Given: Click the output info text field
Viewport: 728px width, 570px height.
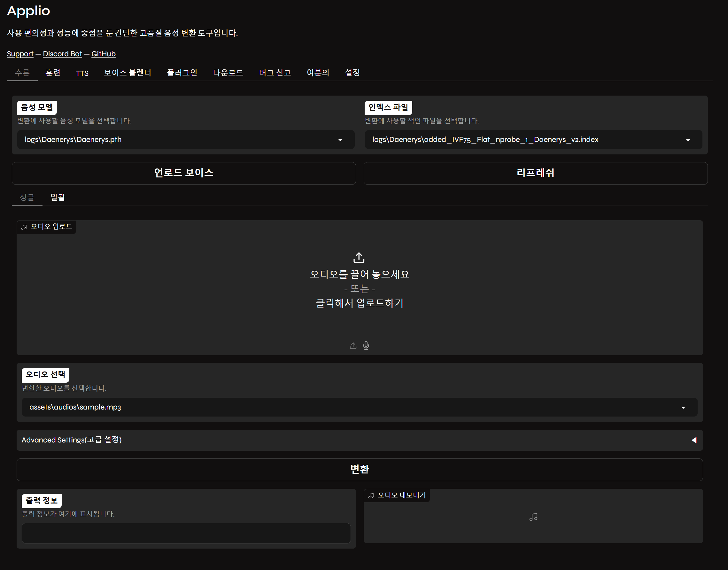Looking at the screenshot, I should [x=186, y=533].
